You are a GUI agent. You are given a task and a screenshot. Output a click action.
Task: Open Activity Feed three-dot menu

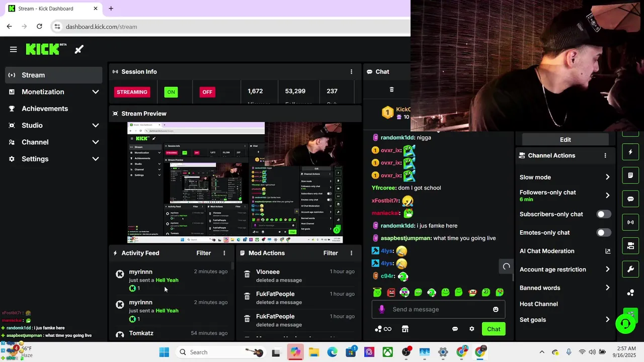tap(224, 253)
